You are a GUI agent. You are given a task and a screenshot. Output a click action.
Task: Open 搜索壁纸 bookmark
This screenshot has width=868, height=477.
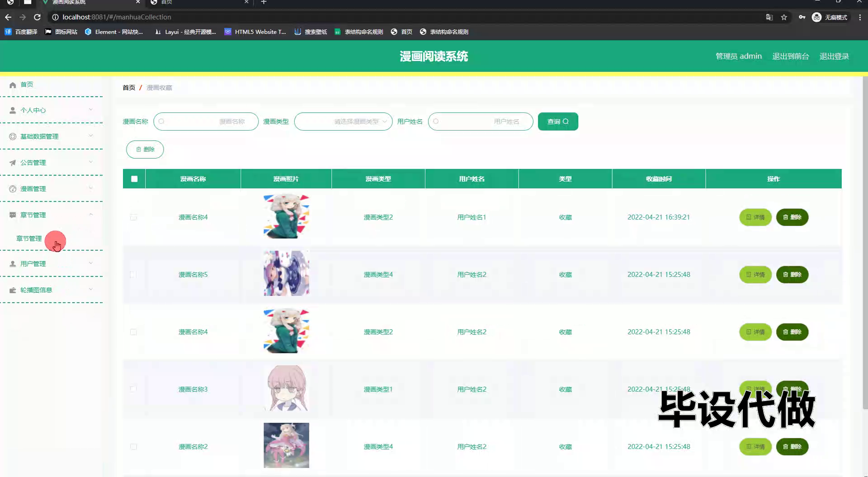311,32
